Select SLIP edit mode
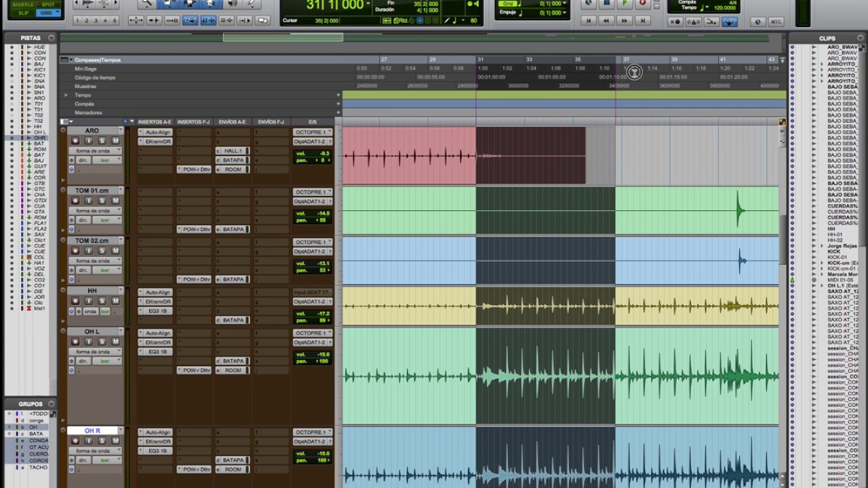868x488 pixels. 24,13
